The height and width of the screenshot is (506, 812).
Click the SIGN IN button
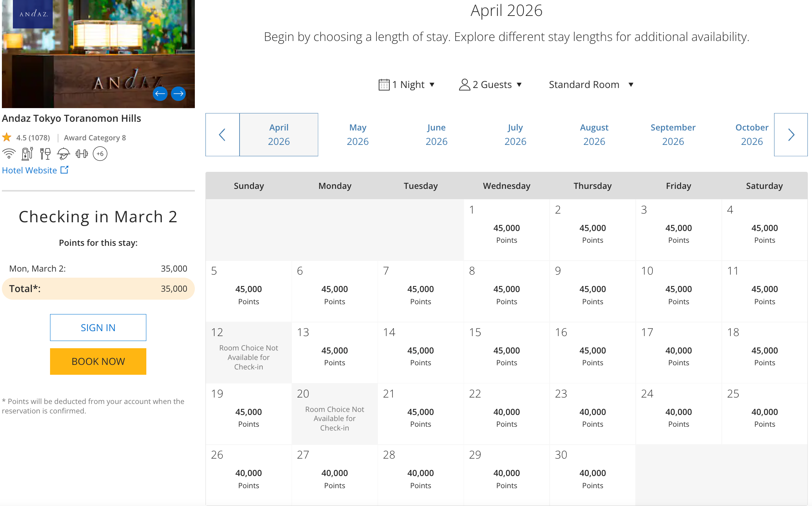(98, 327)
